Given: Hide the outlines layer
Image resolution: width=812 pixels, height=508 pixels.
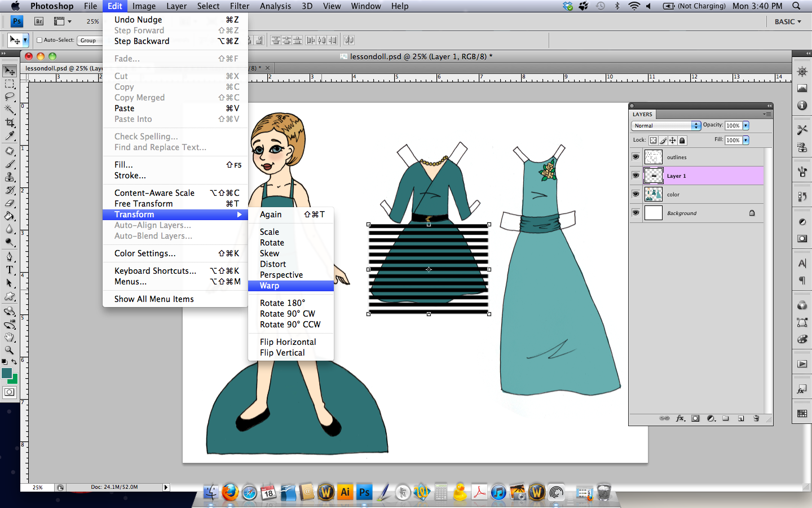Looking at the screenshot, I should point(636,157).
